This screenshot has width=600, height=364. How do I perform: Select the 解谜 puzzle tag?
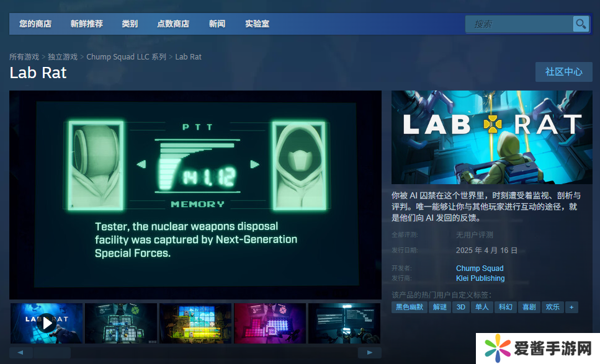(x=439, y=307)
